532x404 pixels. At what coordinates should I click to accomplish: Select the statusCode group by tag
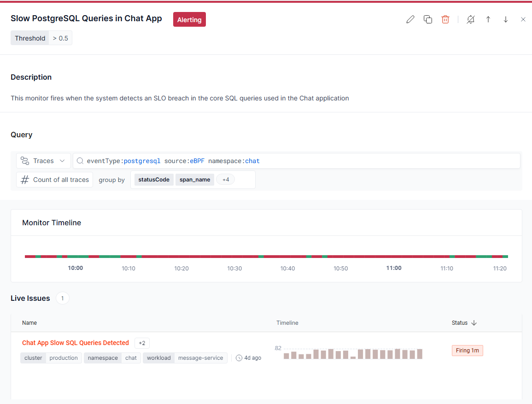point(154,180)
